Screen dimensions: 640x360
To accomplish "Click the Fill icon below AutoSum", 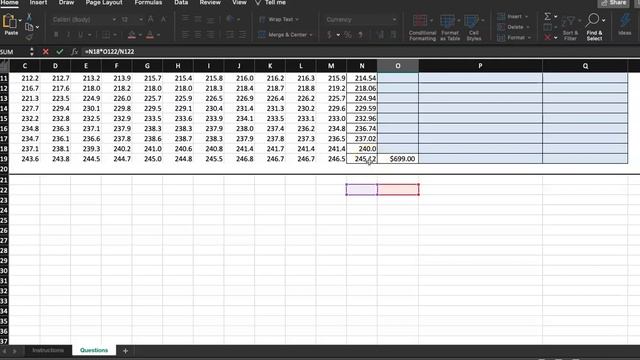I will (x=548, y=27).
